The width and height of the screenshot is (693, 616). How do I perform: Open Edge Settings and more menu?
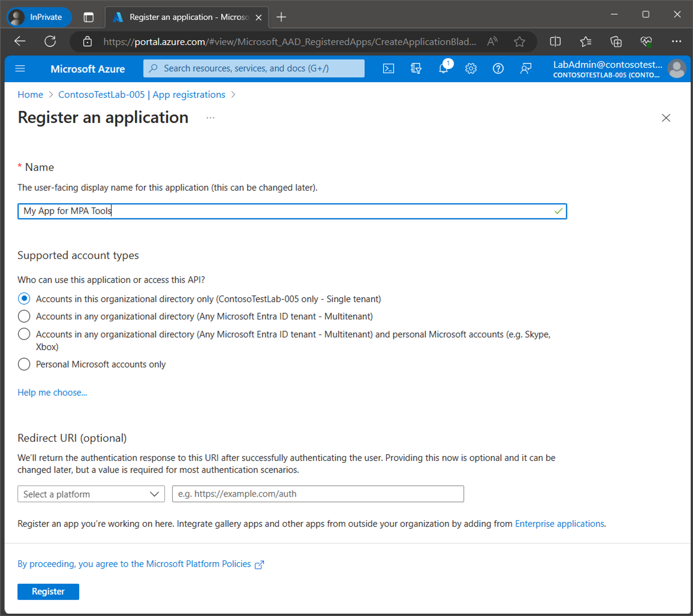[676, 41]
